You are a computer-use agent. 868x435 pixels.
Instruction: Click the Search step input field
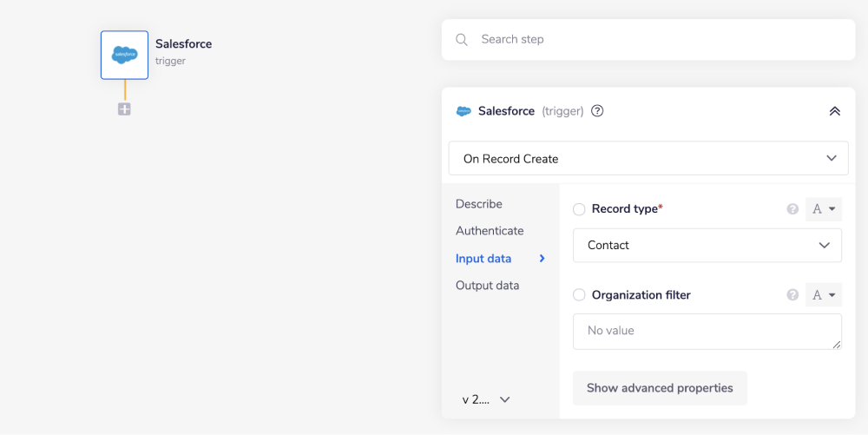[660, 40]
